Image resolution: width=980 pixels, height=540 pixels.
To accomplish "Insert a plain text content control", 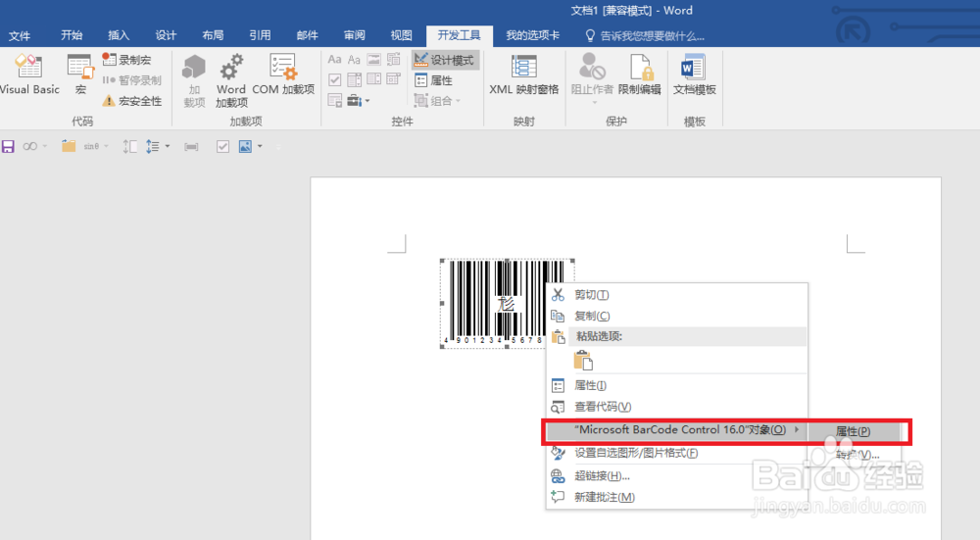I will pyautogui.click(x=354, y=60).
